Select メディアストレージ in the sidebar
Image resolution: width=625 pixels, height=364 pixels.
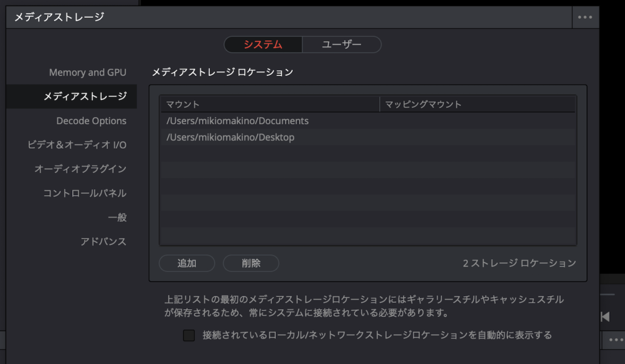coord(71,96)
